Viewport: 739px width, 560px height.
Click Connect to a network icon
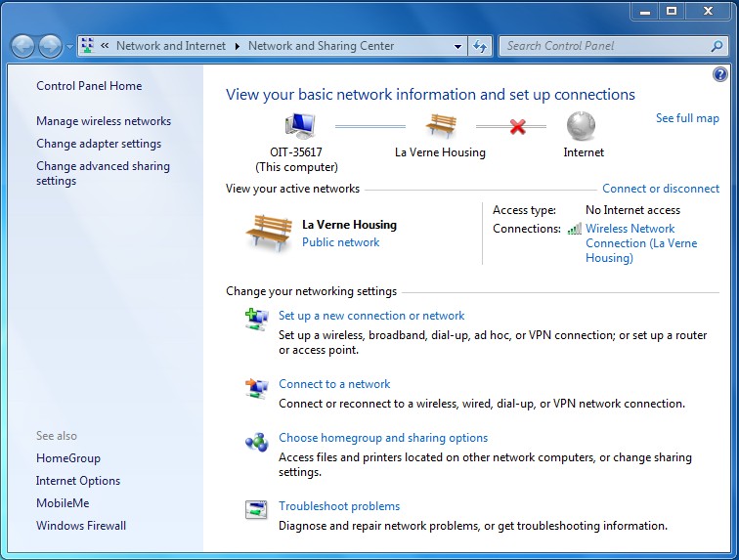(256, 388)
